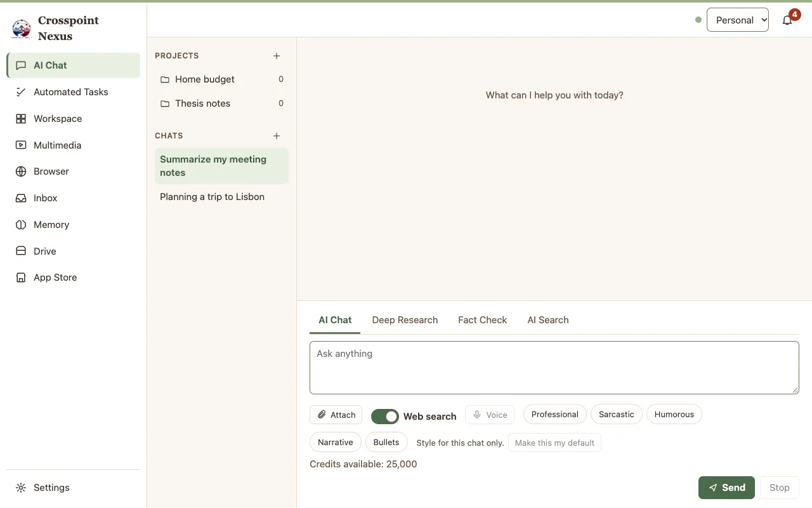812x508 pixels.
Task: Click the Drive storage icon
Action: [21, 251]
